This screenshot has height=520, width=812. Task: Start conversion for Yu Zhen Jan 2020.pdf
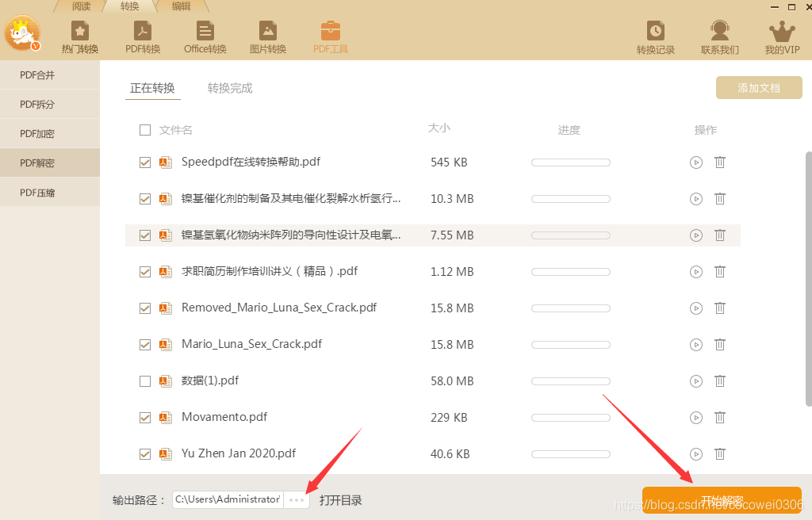[696, 454]
